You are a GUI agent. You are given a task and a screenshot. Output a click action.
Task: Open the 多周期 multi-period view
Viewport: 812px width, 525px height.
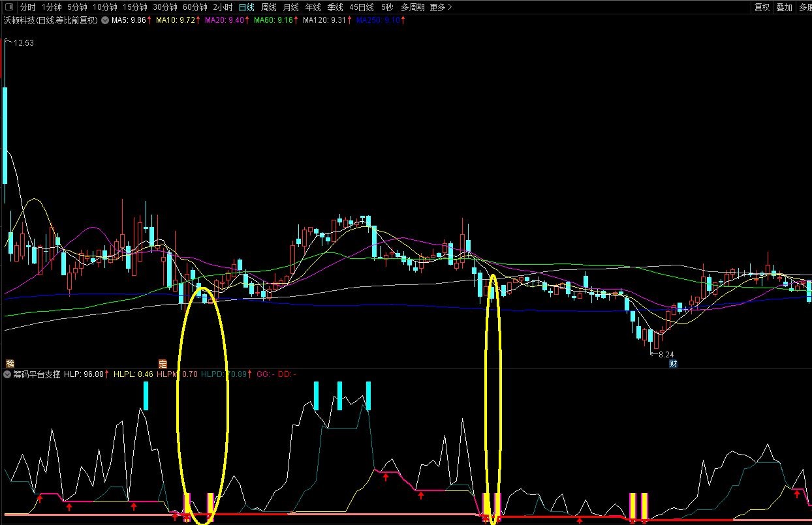point(413,8)
